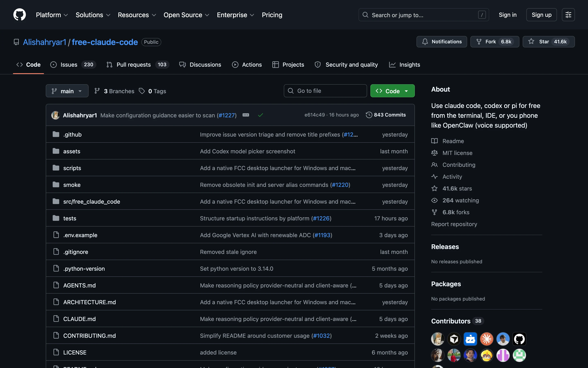Expand commit message with ellipsis icon

pos(246,115)
